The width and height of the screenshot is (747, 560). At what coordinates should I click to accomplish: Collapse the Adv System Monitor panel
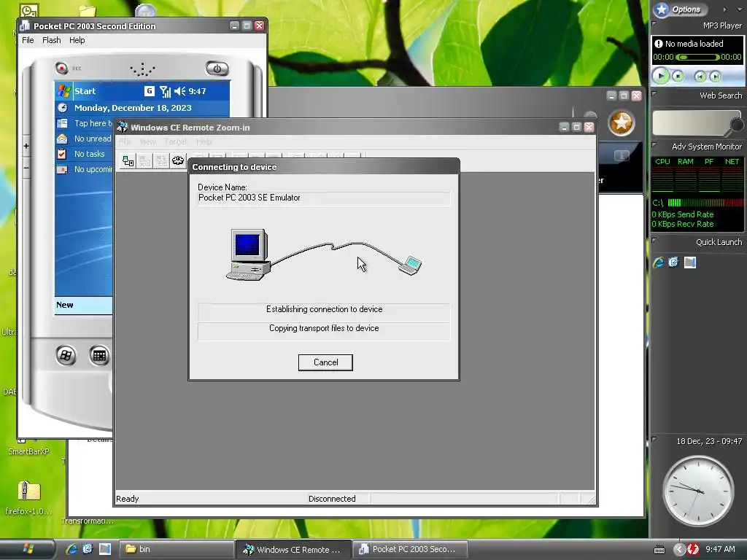click(x=654, y=145)
